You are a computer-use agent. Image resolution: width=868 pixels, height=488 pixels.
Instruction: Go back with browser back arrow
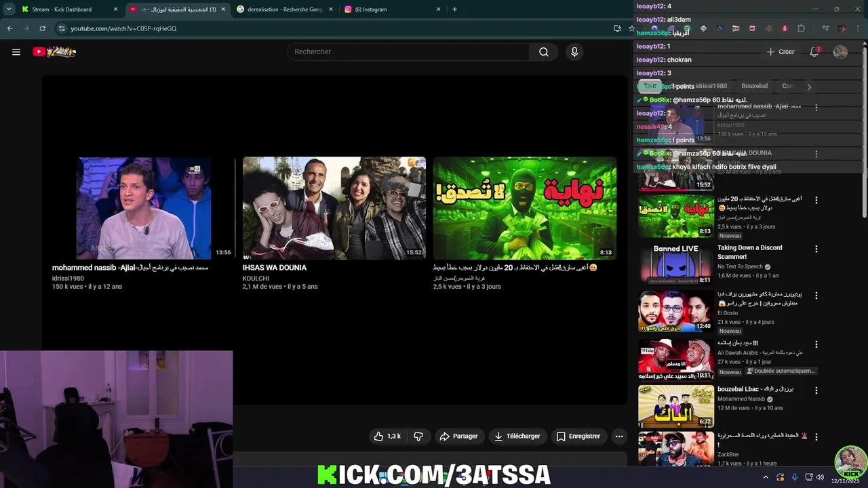pos(9,28)
